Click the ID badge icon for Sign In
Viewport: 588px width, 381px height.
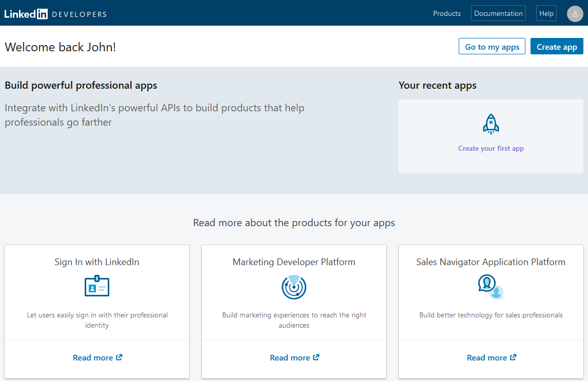pos(97,286)
